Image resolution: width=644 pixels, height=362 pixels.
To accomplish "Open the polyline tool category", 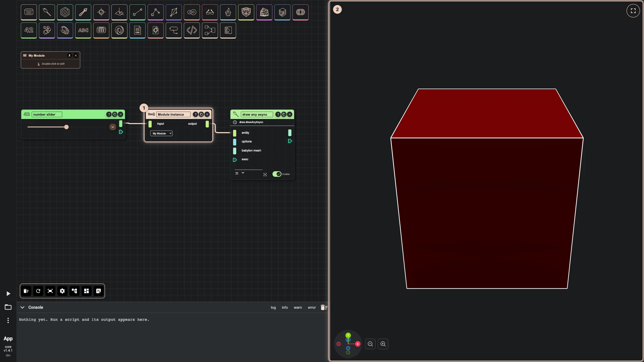I will (156, 12).
